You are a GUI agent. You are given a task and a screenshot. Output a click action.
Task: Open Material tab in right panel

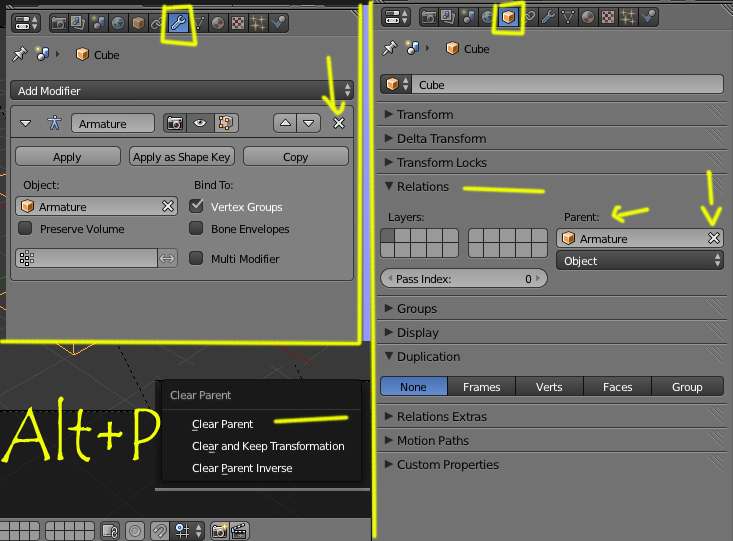point(588,17)
